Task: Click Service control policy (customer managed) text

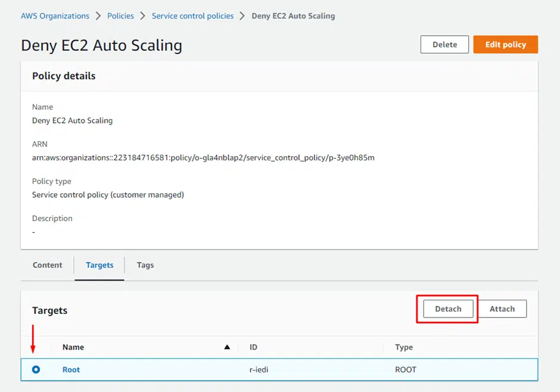Action: tap(108, 195)
